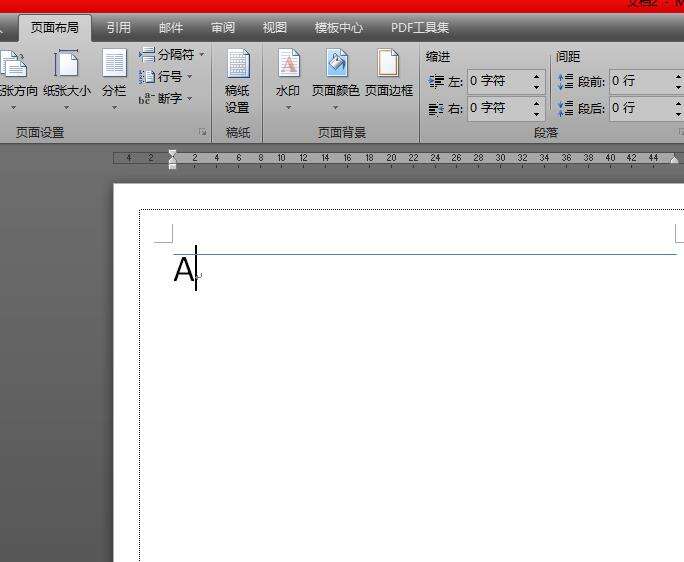
Task: Click the Watermark (水印) button
Action: [288, 75]
